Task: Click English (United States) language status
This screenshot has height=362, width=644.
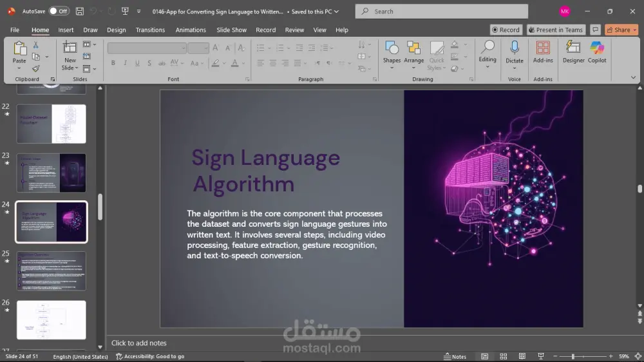Action: (x=80, y=357)
